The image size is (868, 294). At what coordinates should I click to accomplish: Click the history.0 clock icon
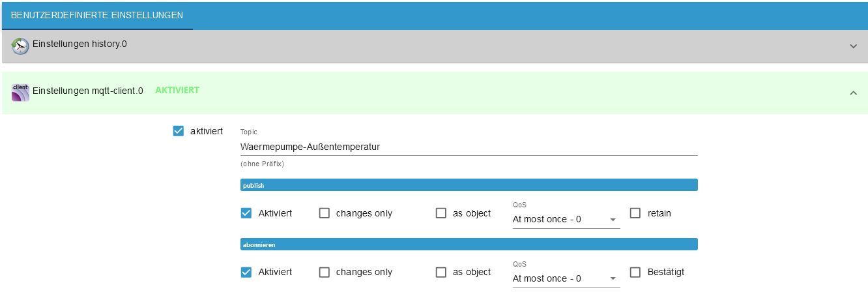tap(20, 46)
